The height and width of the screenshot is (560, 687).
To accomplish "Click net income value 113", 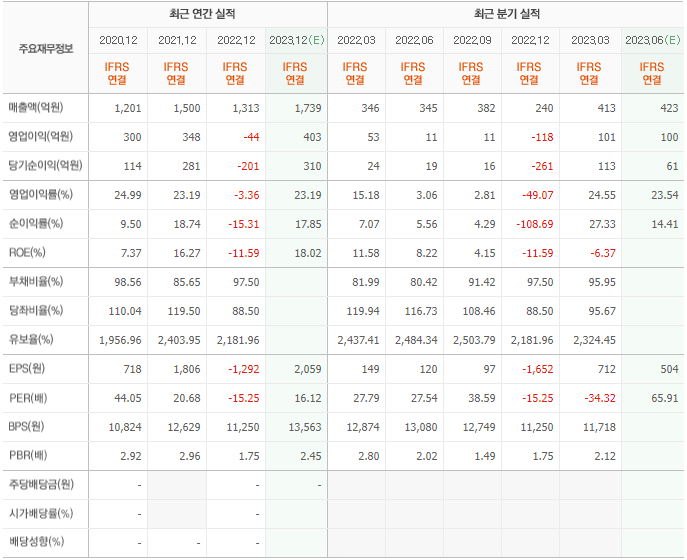I will point(607,166).
